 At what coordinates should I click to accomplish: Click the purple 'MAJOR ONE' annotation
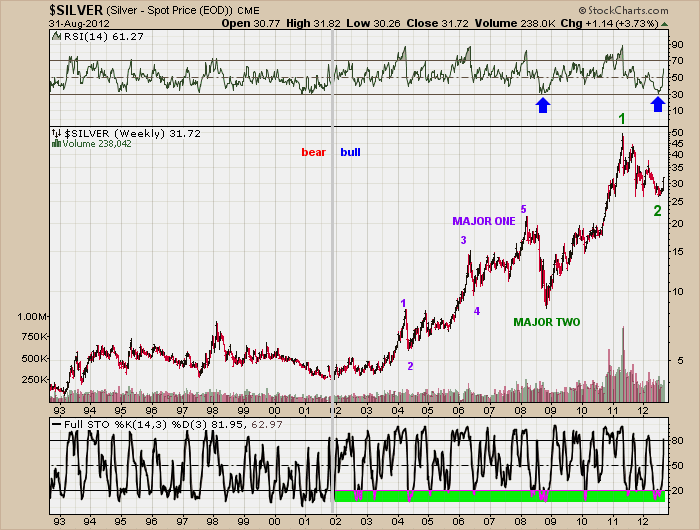484,221
